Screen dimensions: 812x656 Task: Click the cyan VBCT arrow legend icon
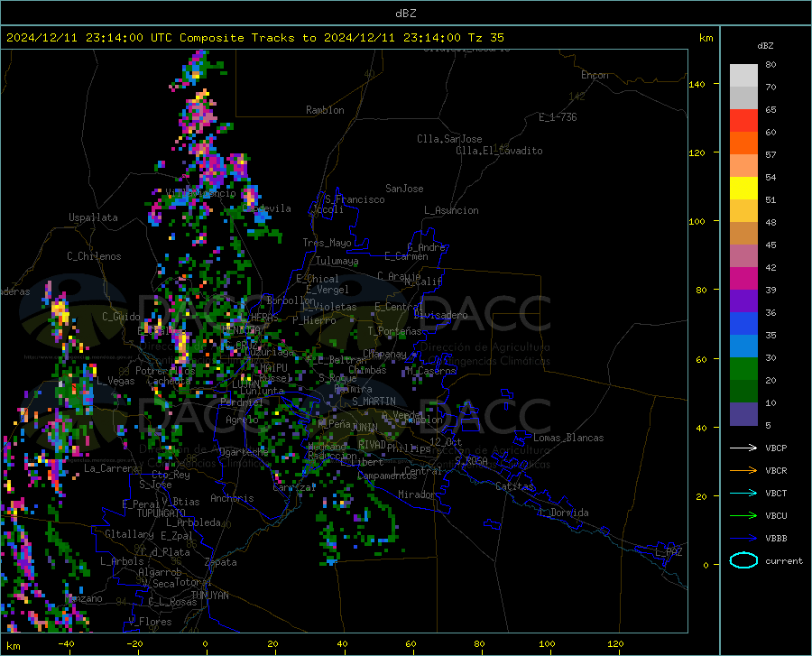743,493
